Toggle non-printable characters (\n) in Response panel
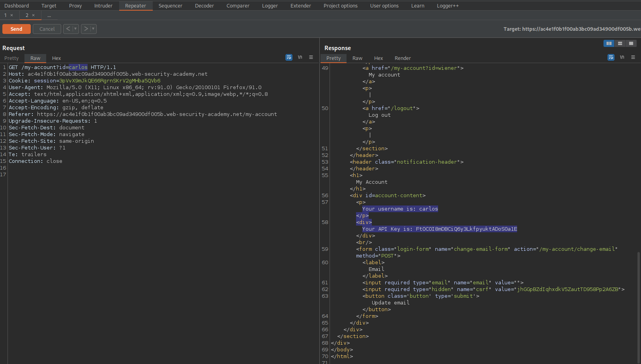The image size is (641, 364). coord(622,58)
